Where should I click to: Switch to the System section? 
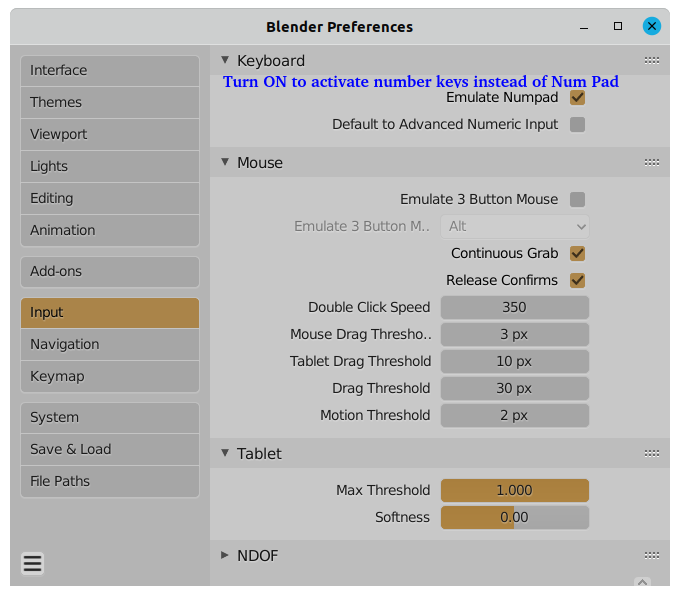[x=110, y=417]
